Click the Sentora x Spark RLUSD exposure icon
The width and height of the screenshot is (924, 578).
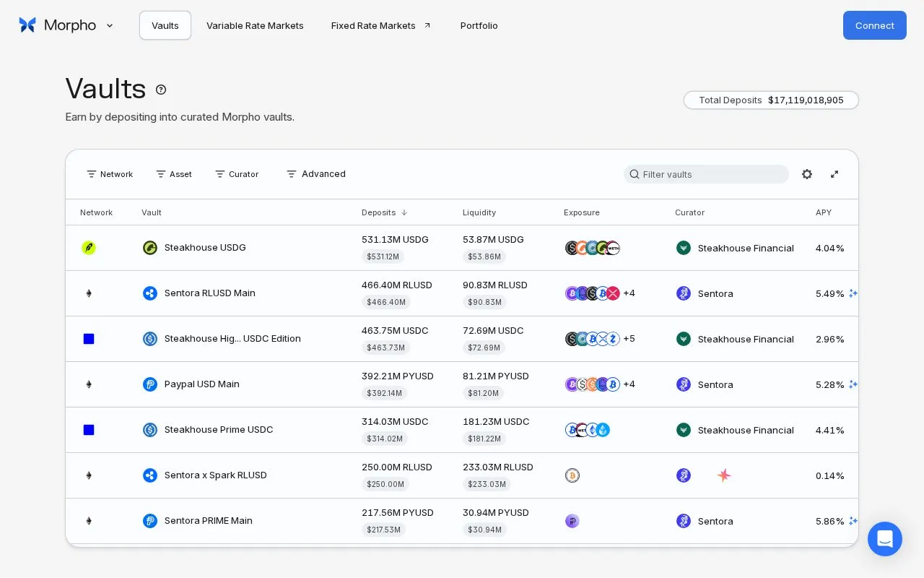pyautogui.click(x=572, y=475)
